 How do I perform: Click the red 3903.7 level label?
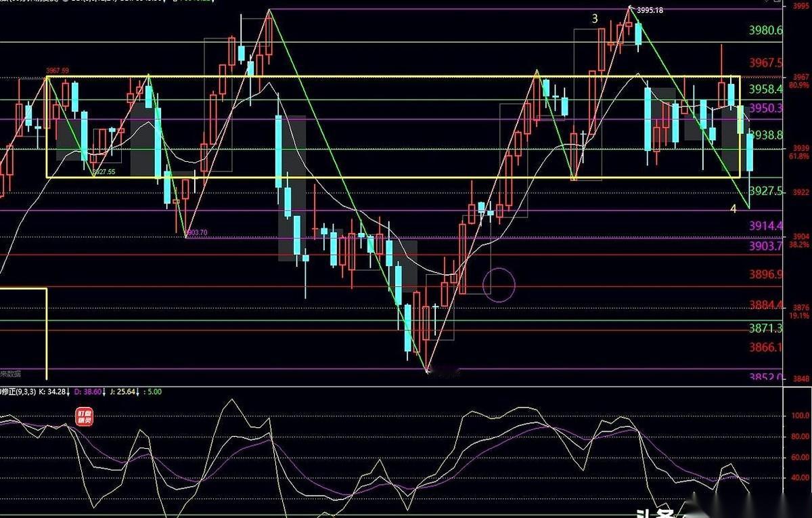tap(766, 246)
